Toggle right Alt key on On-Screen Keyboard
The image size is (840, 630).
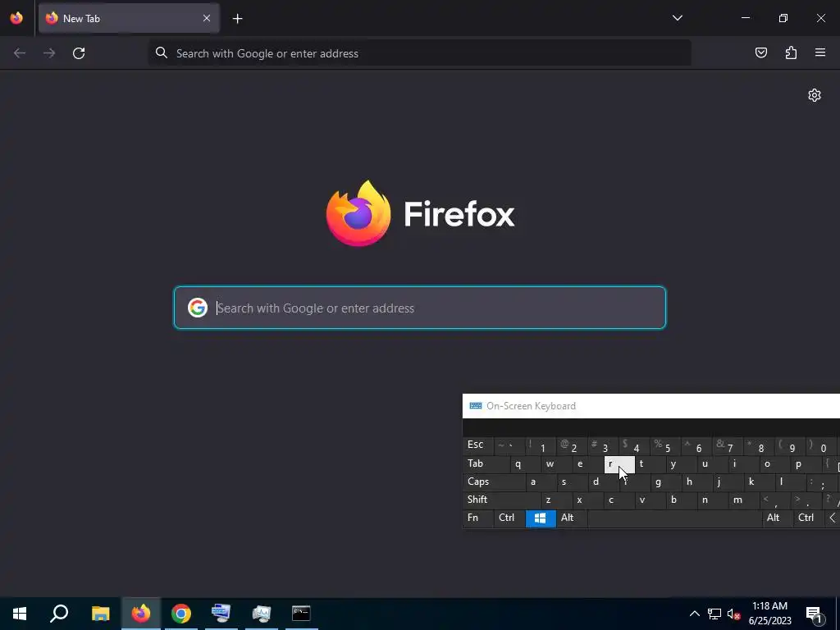(778, 518)
